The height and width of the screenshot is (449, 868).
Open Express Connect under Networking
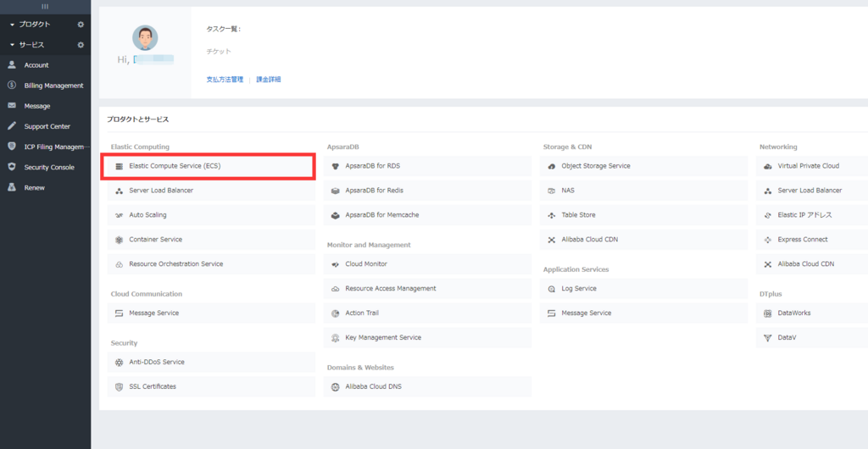click(x=811, y=240)
